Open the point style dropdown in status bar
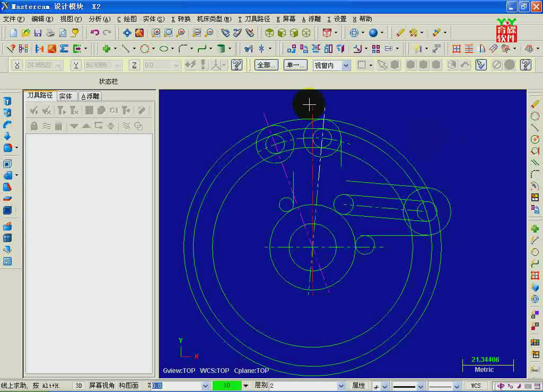Viewport: 543px width, 392px height. pos(385,386)
